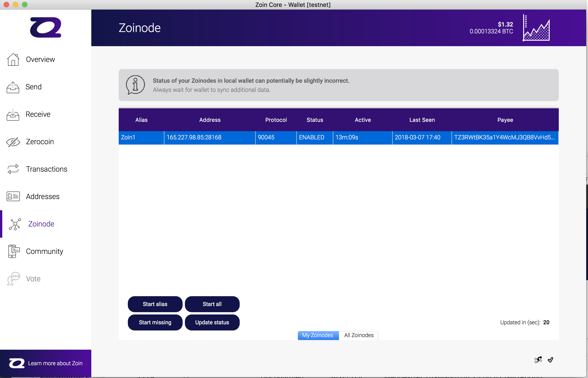Image resolution: width=588 pixels, height=378 pixels.
Task: Click address cell 165.227.98.85:28168
Action: coord(210,137)
